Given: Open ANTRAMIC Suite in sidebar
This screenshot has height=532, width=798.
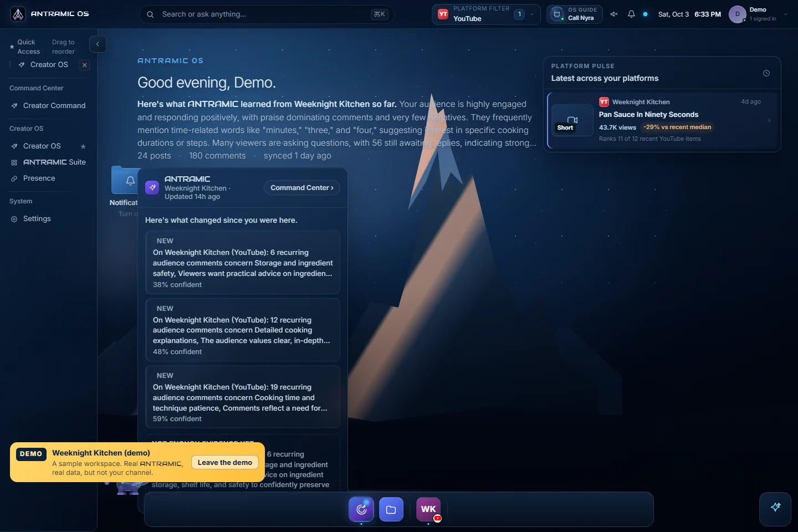Looking at the screenshot, I should click(x=48, y=162).
